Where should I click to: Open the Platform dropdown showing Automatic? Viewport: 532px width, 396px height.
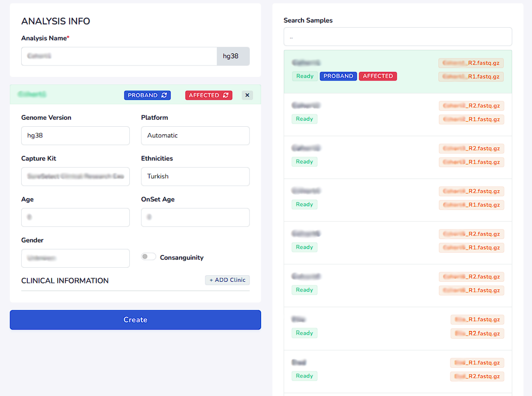tap(195, 135)
